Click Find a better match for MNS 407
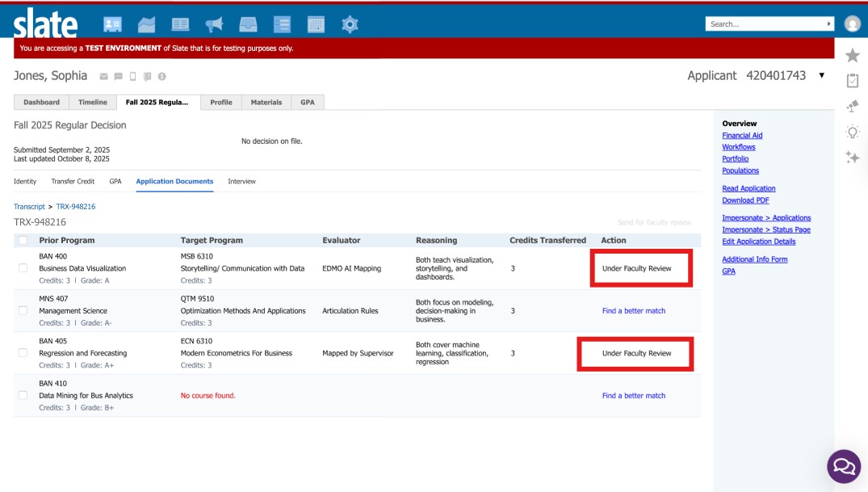 coord(634,311)
